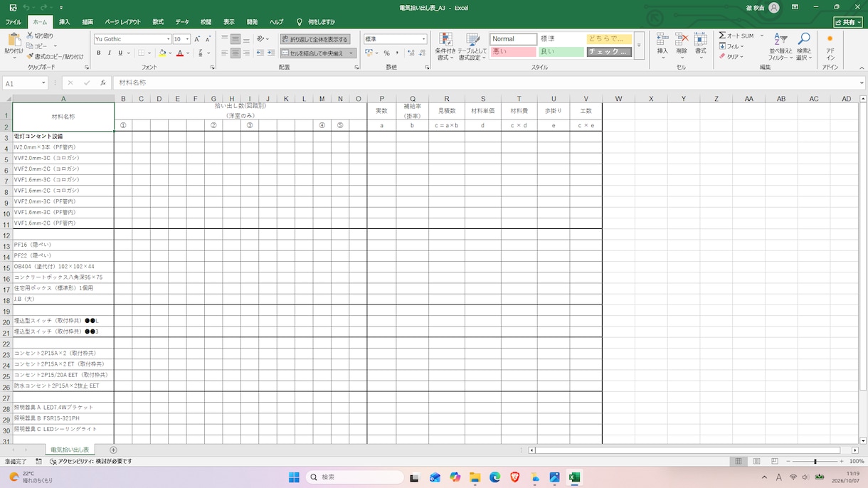Toggle Italic formatting
Viewport: 868px width, 488px height.
[110, 53]
